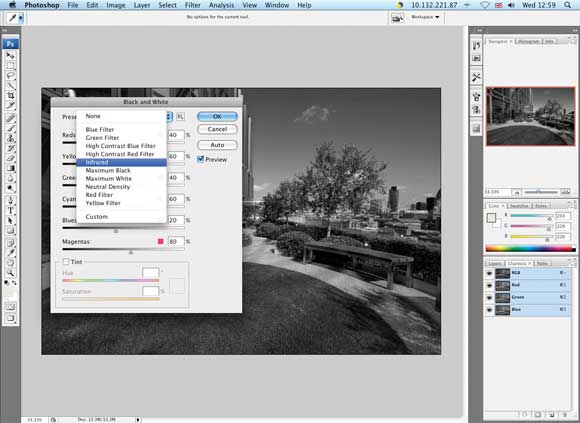Click the Ps logo atop toolbox
The image size is (580, 423).
coord(10,44)
